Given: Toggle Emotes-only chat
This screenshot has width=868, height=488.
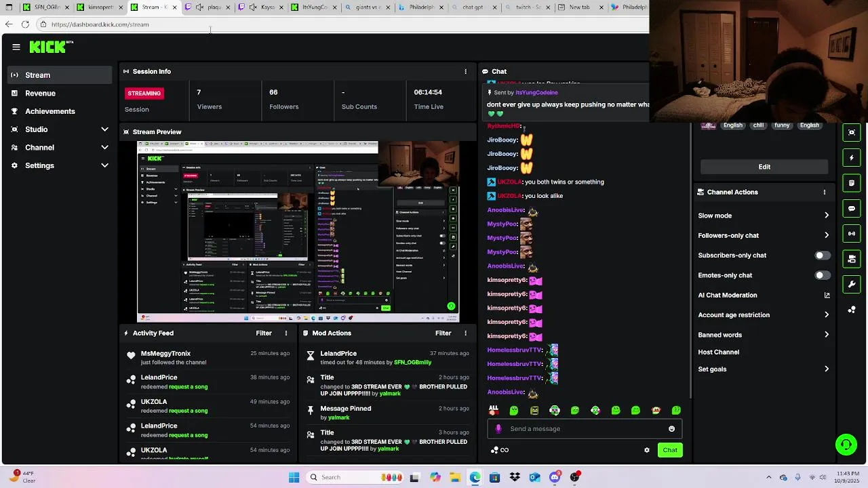Looking at the screenshot, I should 822,275.
